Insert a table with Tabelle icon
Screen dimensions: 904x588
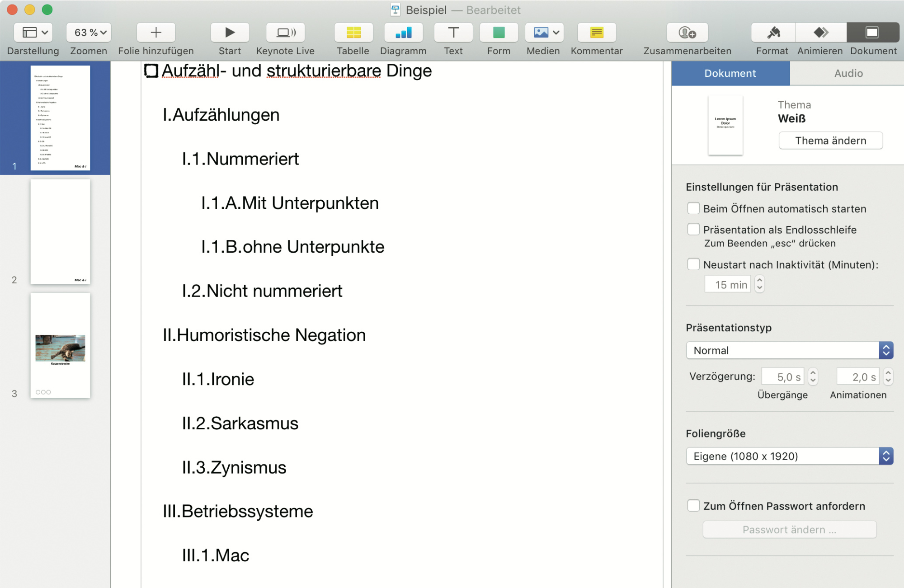pyautogui.click(x=353, y=33)
